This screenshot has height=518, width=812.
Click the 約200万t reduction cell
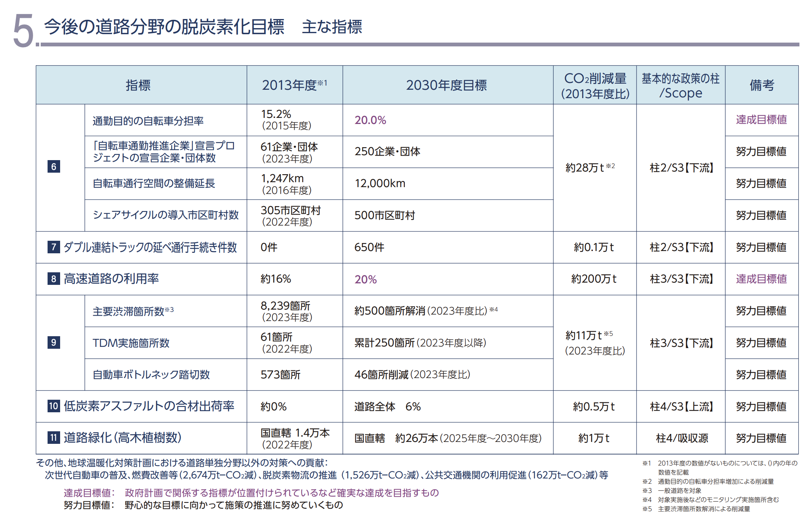coord(594,279)
